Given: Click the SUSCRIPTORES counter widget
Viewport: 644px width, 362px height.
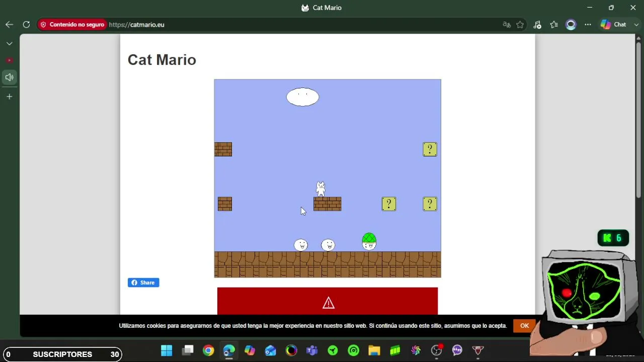Looking at the screenshot, I should coord(62,354).
